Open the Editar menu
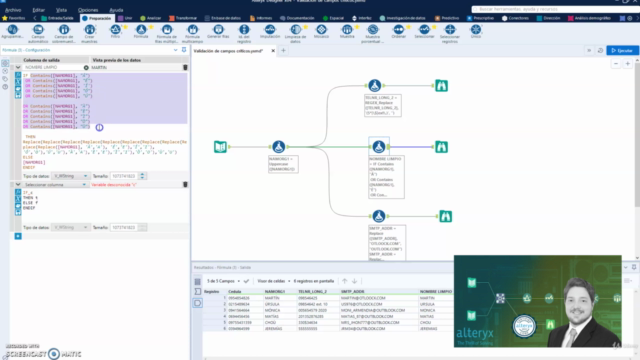The height and width of the screenshot is (360, 640). pyautogui.click(x=38, y=10)
